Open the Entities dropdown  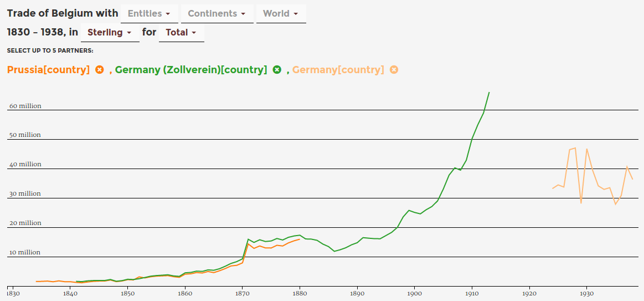coord(149,13)
